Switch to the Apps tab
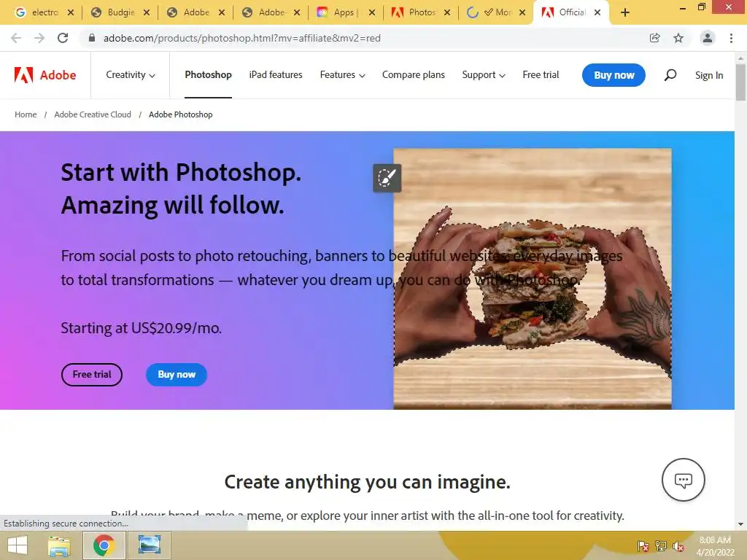This screenshot has width=747, height=560. point(344,13)
